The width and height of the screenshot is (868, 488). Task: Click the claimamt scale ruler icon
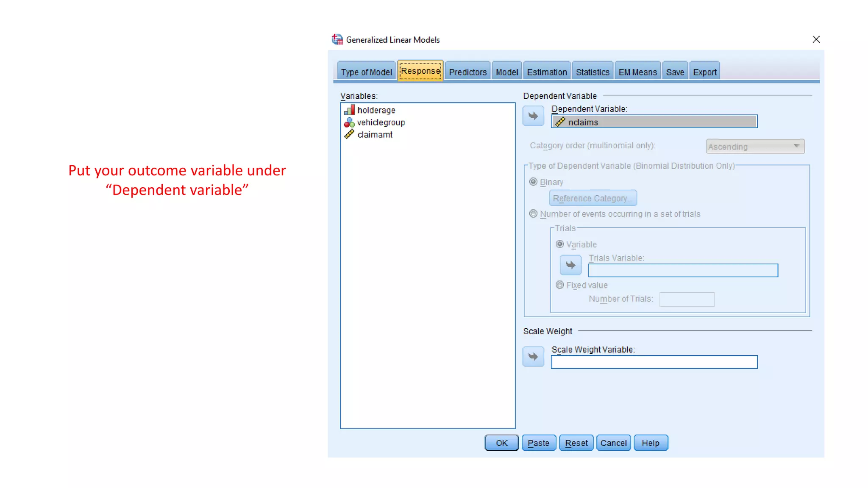tap(349, 134)
